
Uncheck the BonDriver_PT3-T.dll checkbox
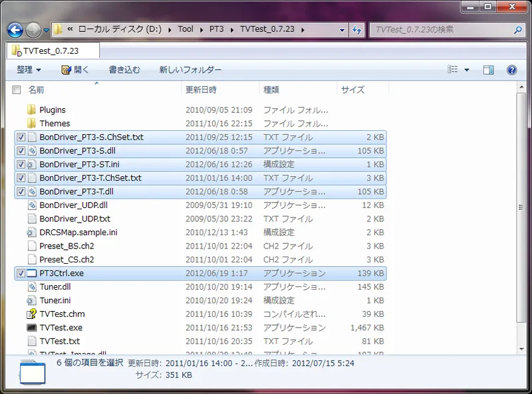pyautogui.click(x=21, y=191)
